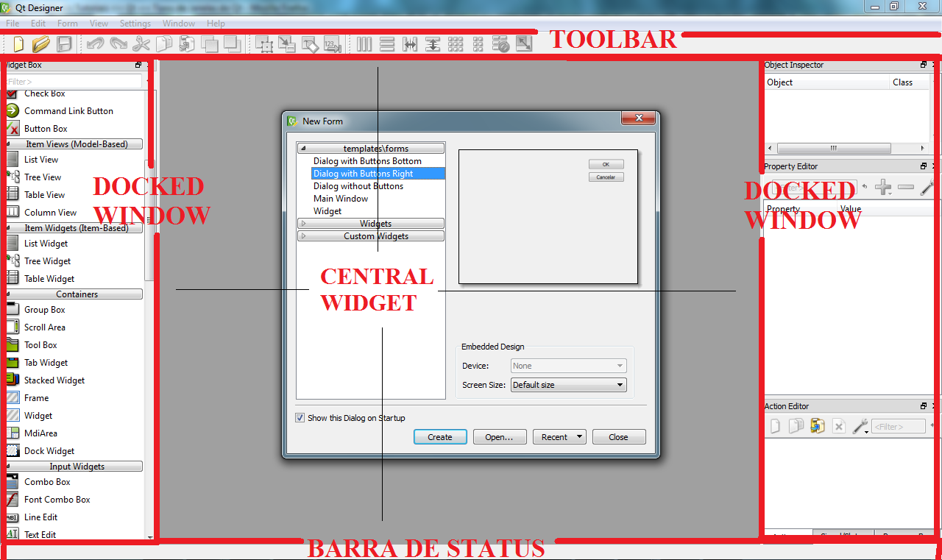Select the Edit Tab Order icon
942x560 pixels.
point(333,44)
